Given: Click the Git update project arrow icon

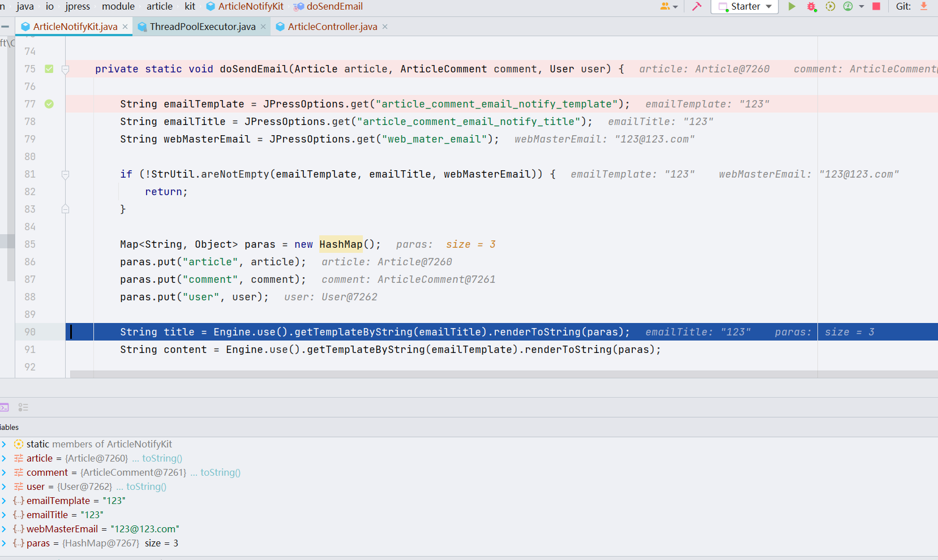Looking at the screenshot, I should coord(924,7).
